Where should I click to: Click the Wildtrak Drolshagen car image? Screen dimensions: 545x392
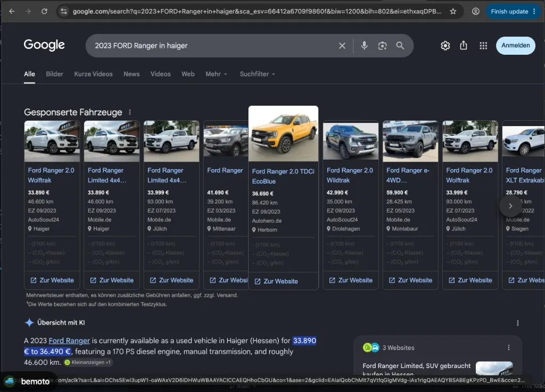(351, 141)
